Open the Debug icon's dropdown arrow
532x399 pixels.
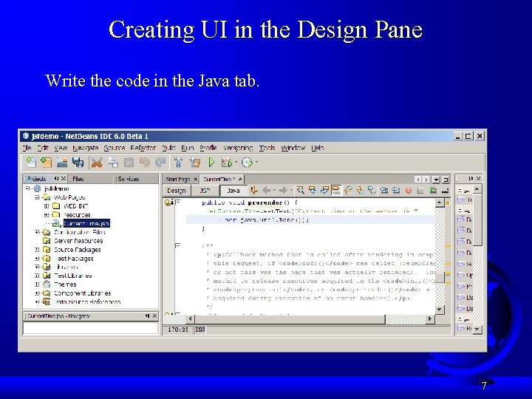(236, 162)
